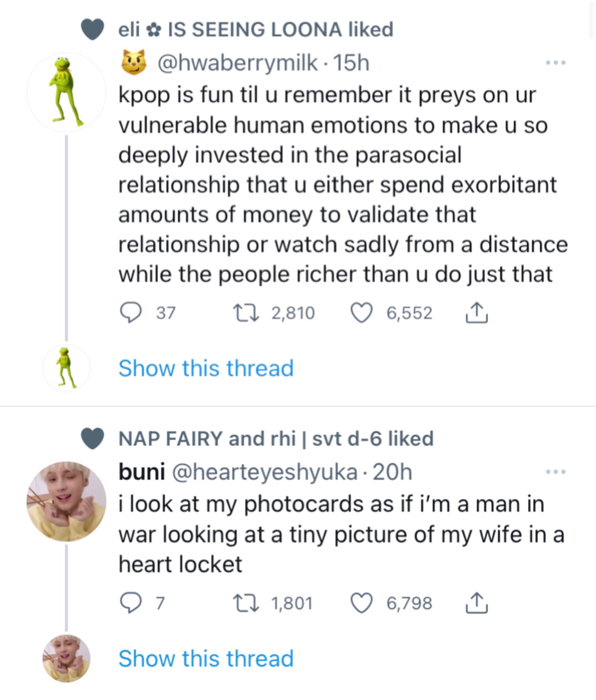Share buni's photocards tweet

(x=476, y=603)
